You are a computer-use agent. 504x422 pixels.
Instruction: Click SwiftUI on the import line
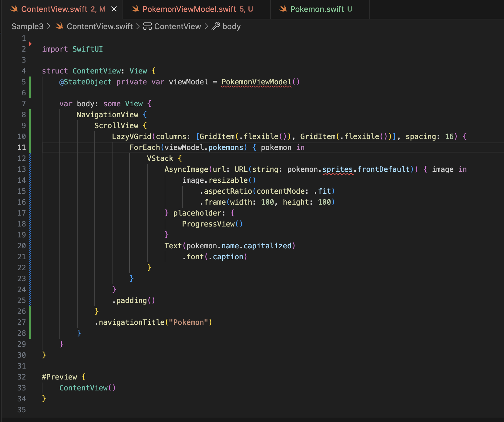click(x=88, y=49)
